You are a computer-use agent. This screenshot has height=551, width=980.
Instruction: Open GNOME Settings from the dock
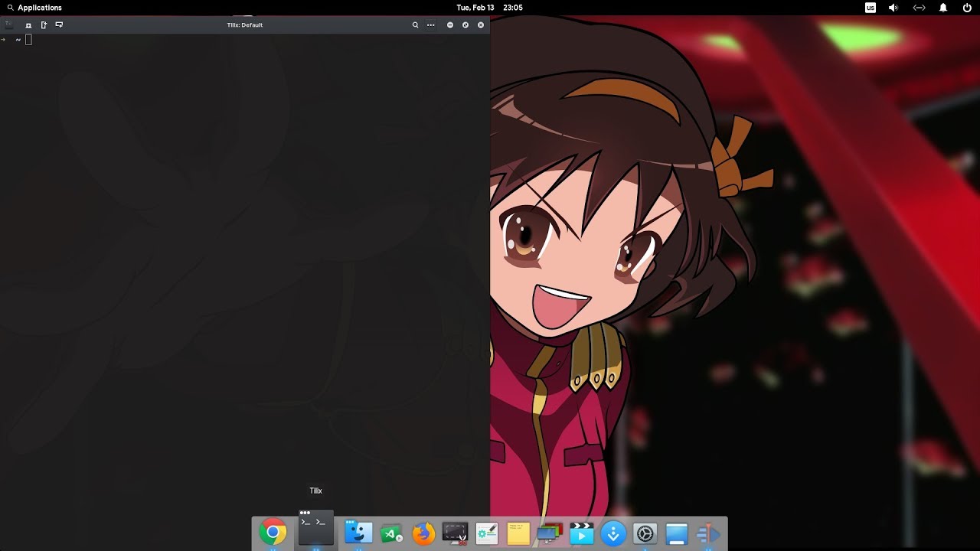645,533
